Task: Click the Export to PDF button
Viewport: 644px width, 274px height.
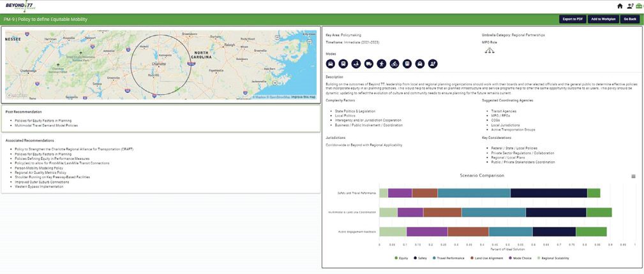Action: pyautogui.click(x=572, y=19)
